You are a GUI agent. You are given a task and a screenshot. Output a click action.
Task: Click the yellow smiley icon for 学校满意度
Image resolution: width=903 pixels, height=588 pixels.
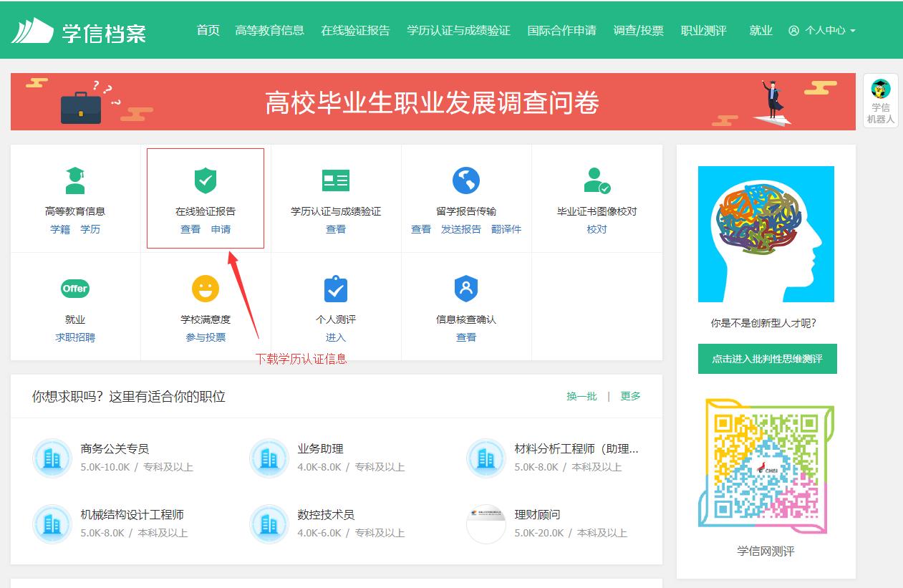tap(206, 288)
